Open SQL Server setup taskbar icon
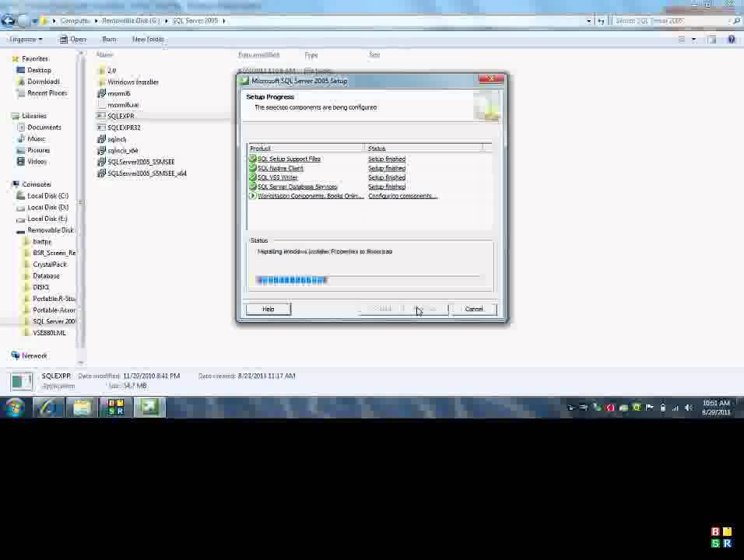Screen dimensions: 744x560 coord(150,408)
